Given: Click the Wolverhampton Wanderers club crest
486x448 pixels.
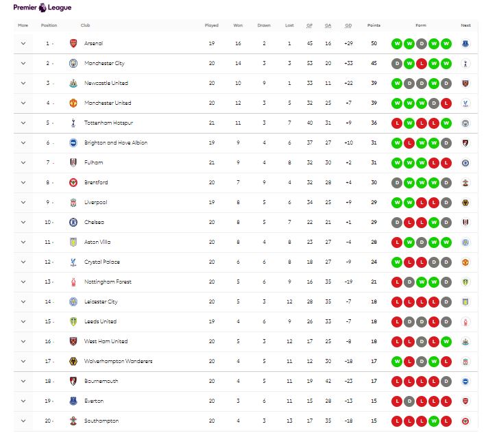Looking at the screenshot, I should (73, 361).
